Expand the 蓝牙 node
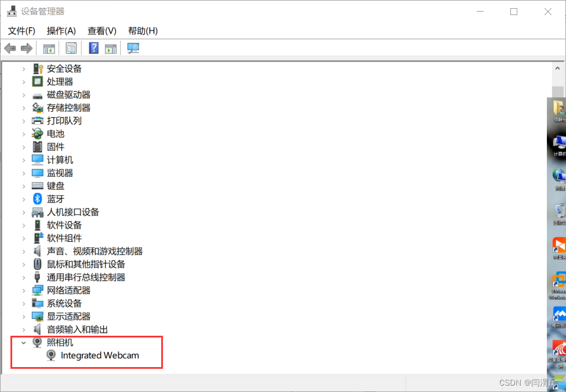 [24, 199]
